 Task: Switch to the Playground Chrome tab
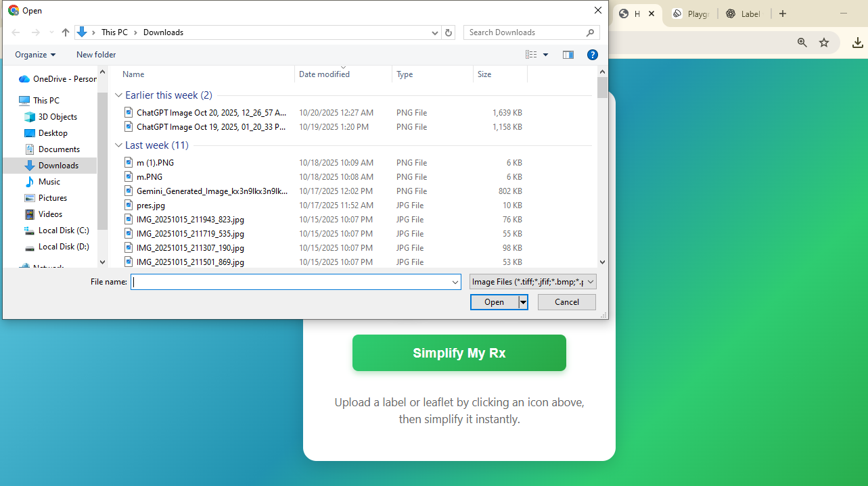pyautogui.click(x=691, y=14)
